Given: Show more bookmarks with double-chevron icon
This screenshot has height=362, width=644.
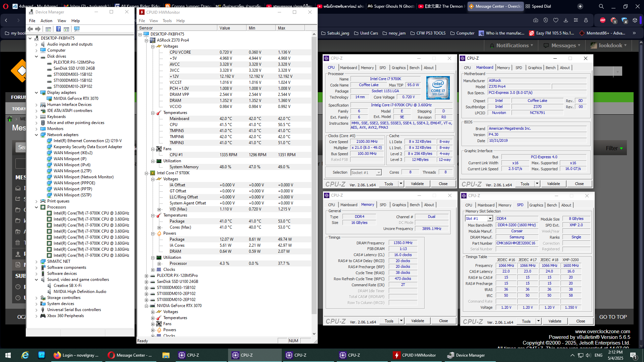Looking at the screenshot, I should tap(634, 33).
